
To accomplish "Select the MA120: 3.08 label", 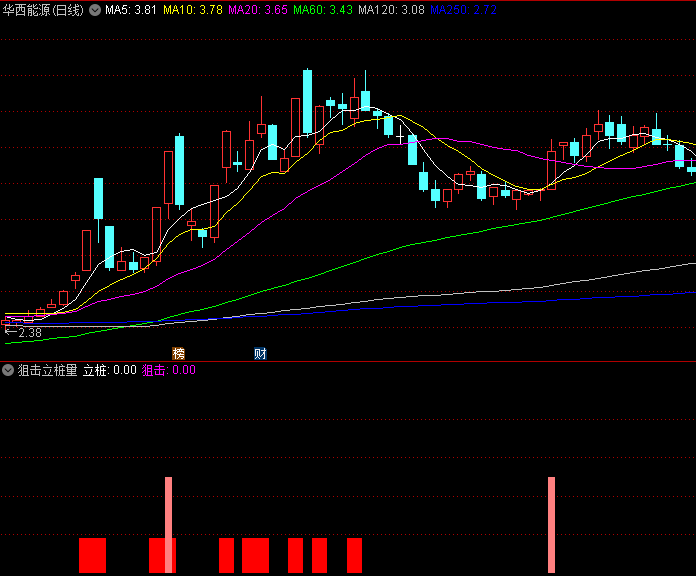I will 391,10.
